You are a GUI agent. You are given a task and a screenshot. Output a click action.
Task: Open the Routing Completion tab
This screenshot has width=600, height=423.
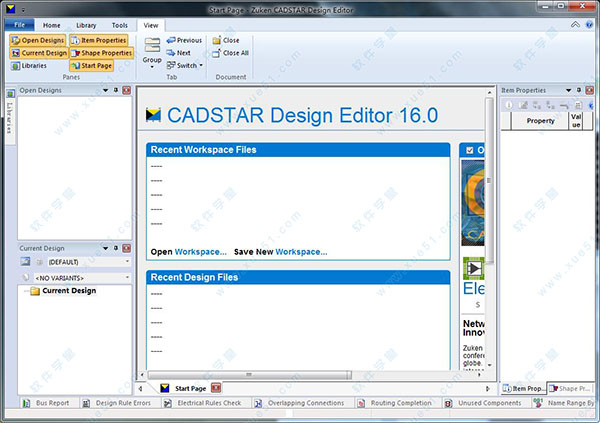click(x=395, y=403)
